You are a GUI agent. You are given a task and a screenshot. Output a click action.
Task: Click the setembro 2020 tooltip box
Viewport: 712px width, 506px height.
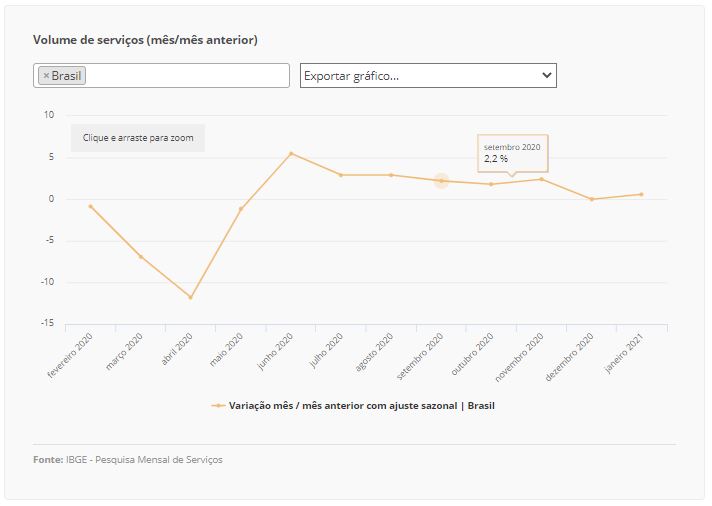click(513, 153)
